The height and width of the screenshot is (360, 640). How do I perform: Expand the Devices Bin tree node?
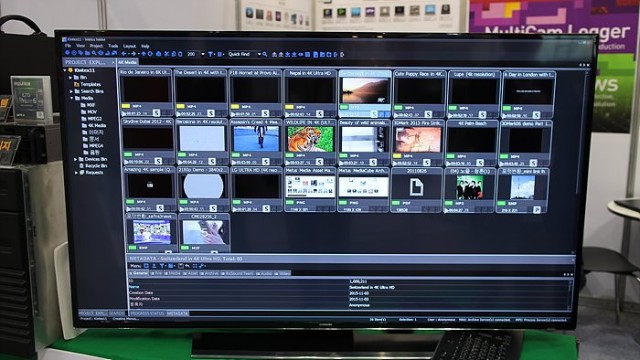(76, 159)
